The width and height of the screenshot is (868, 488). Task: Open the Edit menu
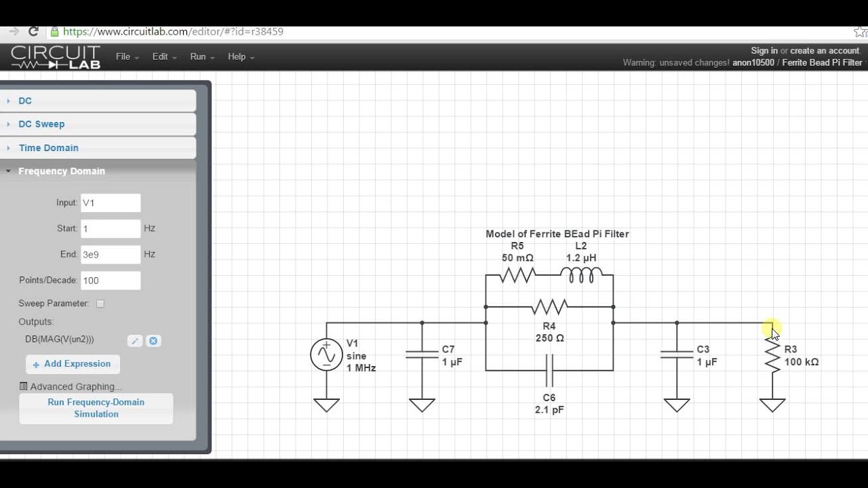click(164, 57)
